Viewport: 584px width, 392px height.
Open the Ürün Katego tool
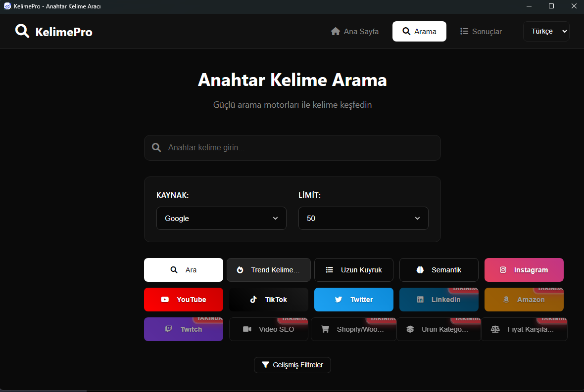(x=439, y=329)
